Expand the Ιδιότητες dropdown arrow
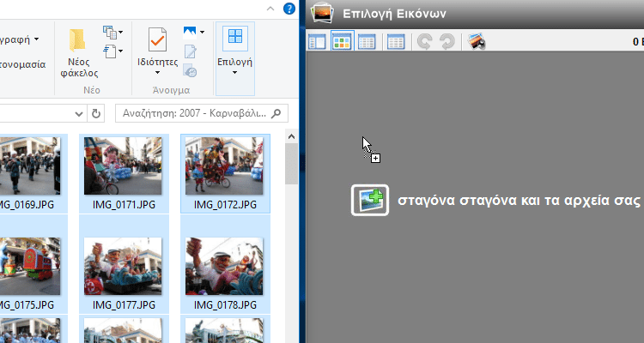 coord(157,73)
